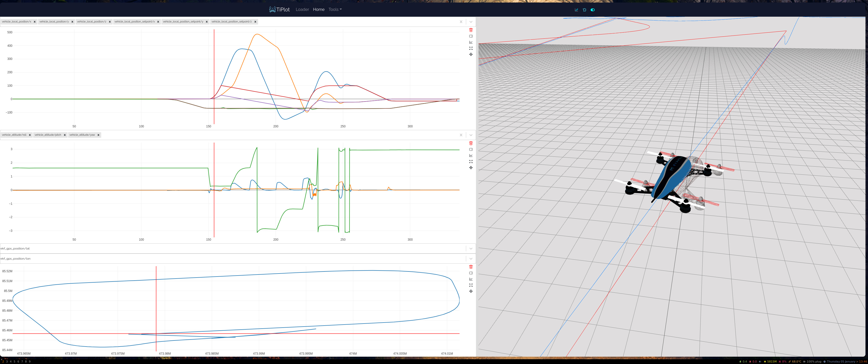Click the scatter plot icon in navbar

(576, 10)
